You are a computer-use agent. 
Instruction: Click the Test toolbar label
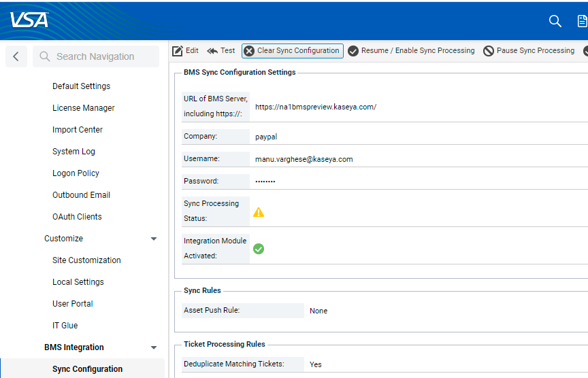point(227,50)
